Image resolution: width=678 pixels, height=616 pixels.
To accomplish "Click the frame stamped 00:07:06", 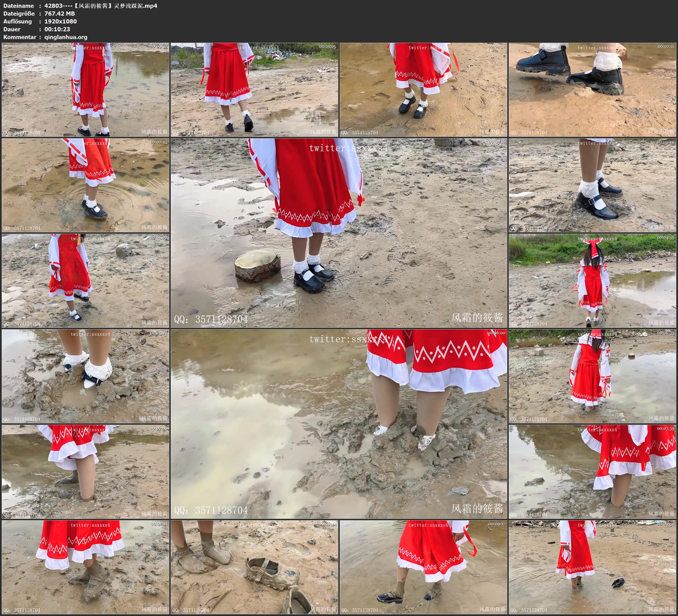I will (85, 472).
